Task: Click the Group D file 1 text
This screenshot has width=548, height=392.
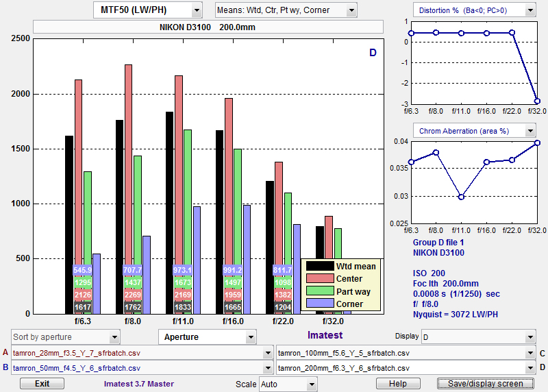Action: tap(438, 243)
